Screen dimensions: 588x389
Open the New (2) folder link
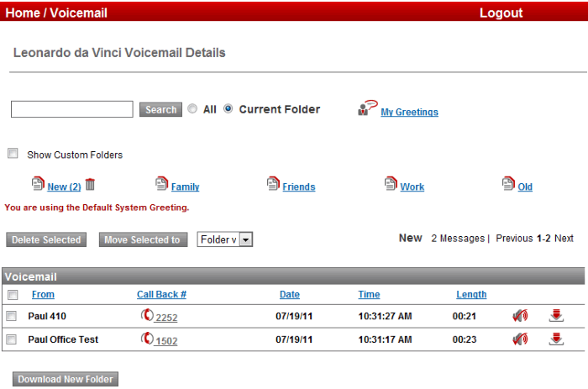click(64, 187)
